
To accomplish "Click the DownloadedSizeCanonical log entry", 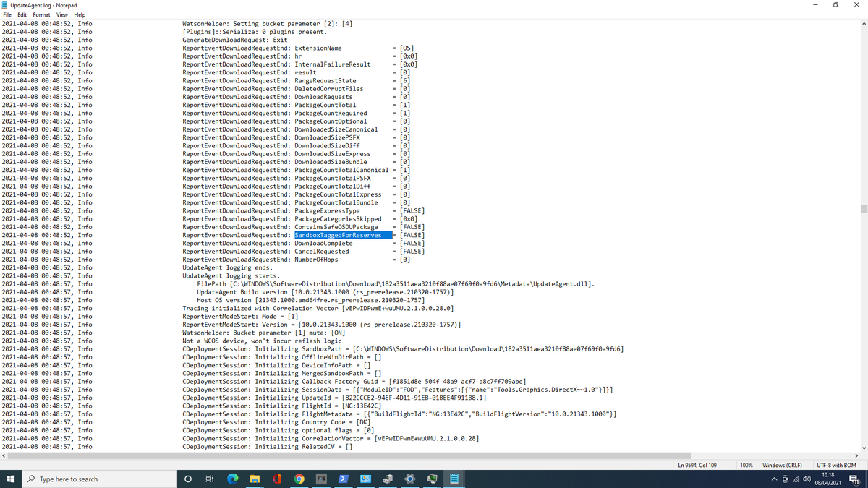I will pos(297,129).
